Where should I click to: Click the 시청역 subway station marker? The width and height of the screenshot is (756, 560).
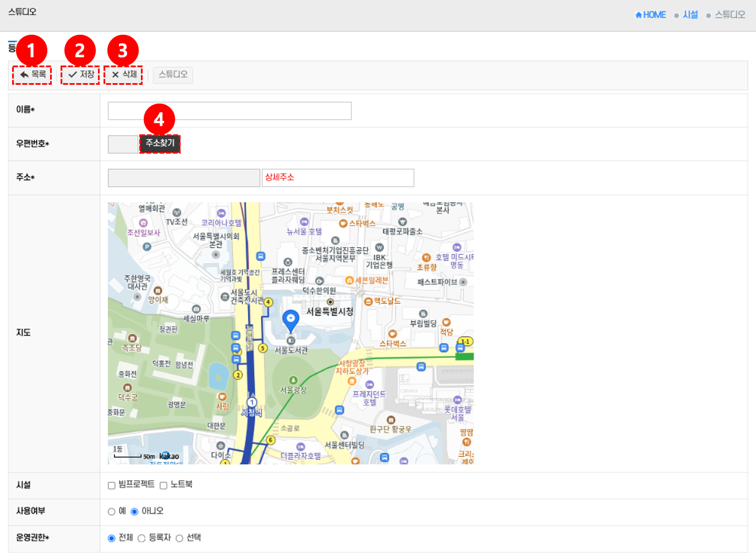click(x=252, y=403)
